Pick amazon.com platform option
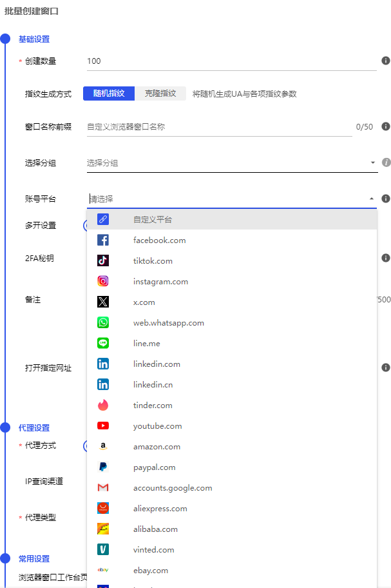391x588 pixels. point(232,446)
